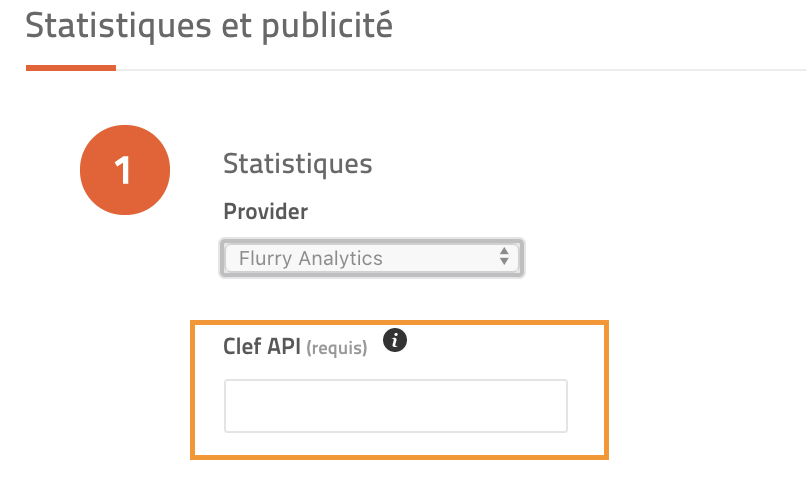
Task: Click the grey divider line under title
Action: tap(461, 69)
